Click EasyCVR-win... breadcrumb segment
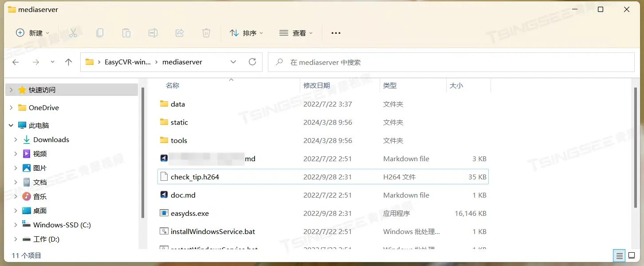 click(x=128, y=62)
